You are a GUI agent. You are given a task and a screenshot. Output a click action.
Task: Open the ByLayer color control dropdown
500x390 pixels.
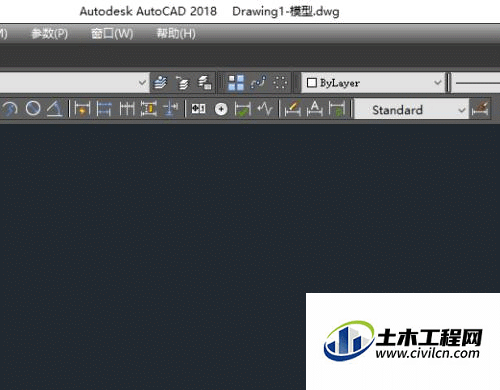[373, 82]
